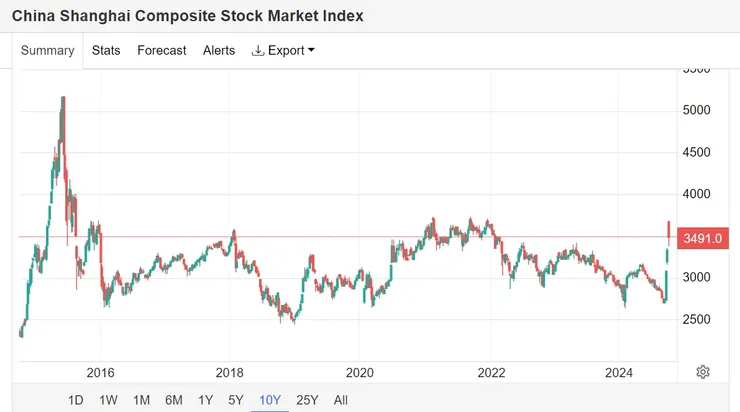Image resolution: width=740 pixels, height=412 pixels.
Task: Show All historical data range
Action: pos(341,400)
